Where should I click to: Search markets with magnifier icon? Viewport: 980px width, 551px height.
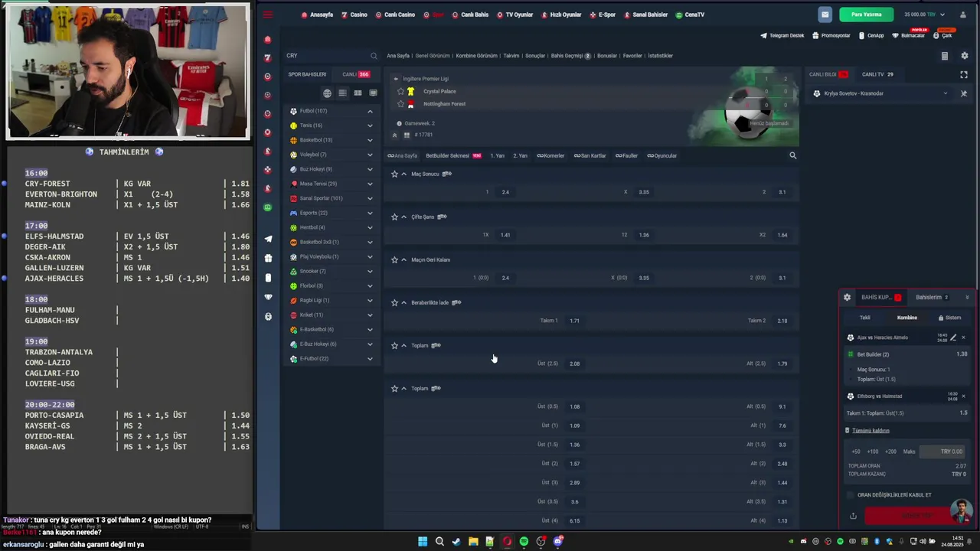[x=792, y=155]
